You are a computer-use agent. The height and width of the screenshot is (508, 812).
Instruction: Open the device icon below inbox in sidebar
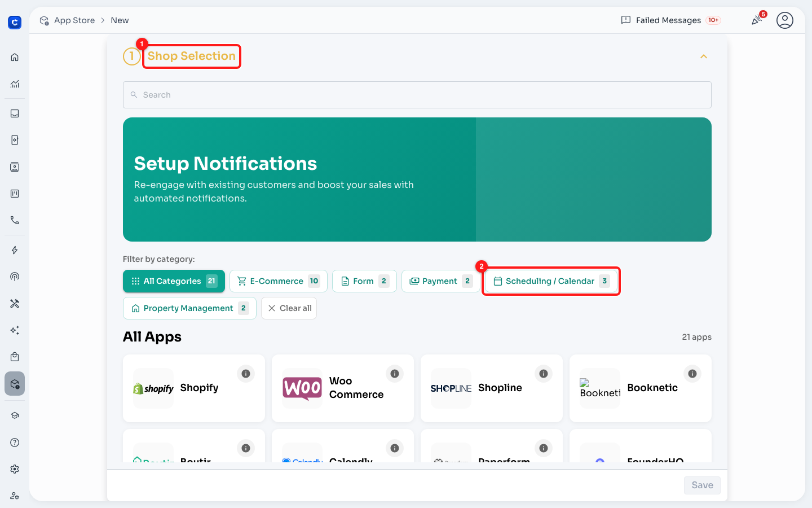15,140
